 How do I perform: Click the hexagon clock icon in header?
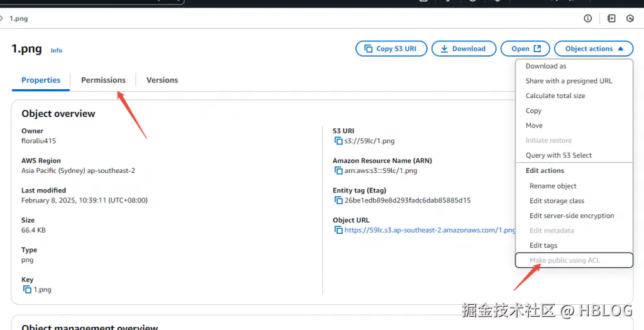630,18
